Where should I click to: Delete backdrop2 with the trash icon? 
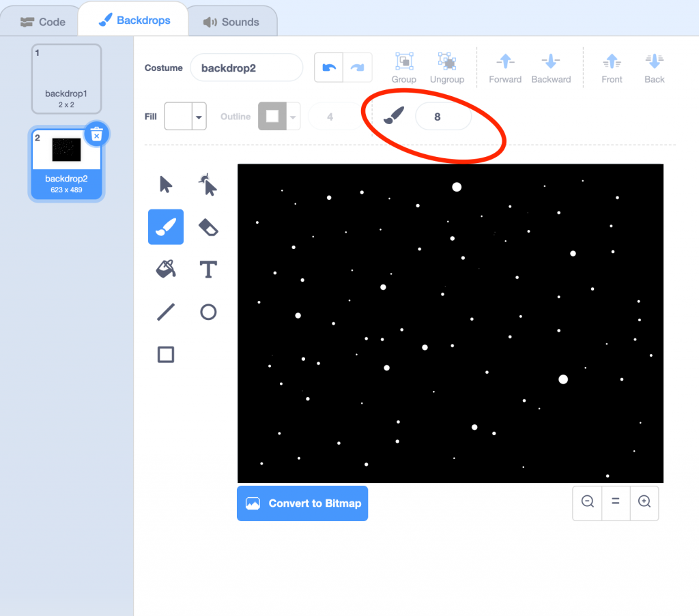(97, 134)
